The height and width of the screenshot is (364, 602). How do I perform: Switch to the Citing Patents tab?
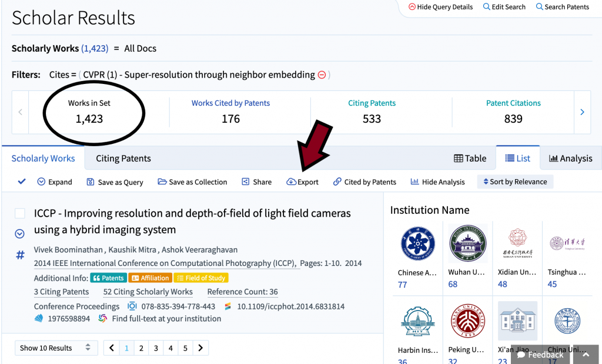(123, 159)
